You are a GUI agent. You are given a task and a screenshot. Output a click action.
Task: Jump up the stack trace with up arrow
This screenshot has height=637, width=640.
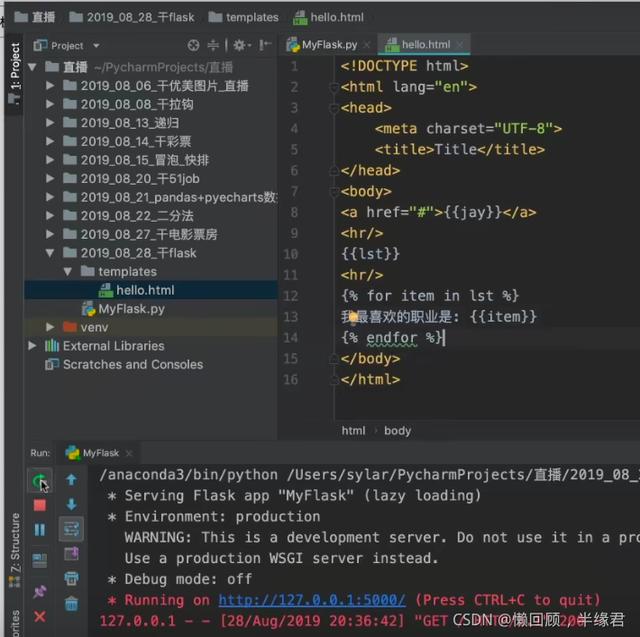tap(71, 480)
